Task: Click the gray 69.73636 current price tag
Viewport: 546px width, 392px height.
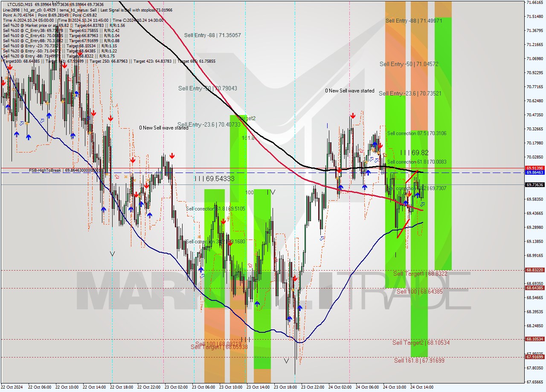Action: [x=535, y=184]
